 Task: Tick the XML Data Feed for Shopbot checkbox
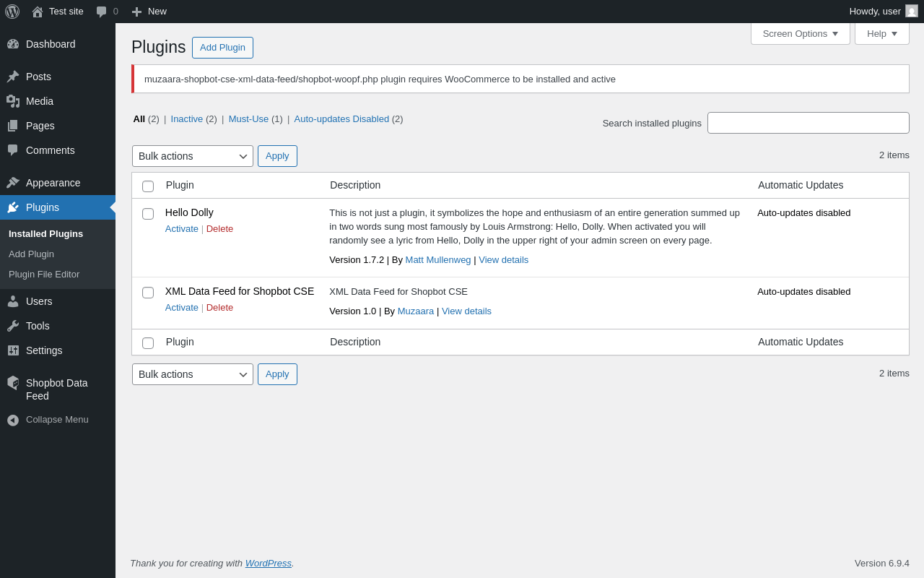tap(148, 293)
